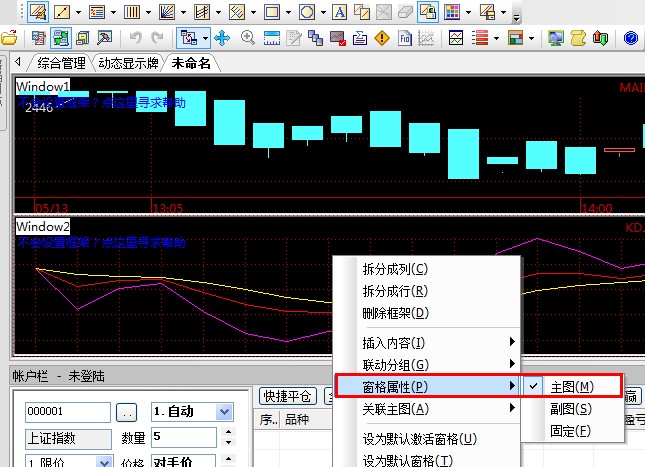Choose 副图(S) as the pane property
The height and width of the screenshot is (467, 645).
coord(570,408)
